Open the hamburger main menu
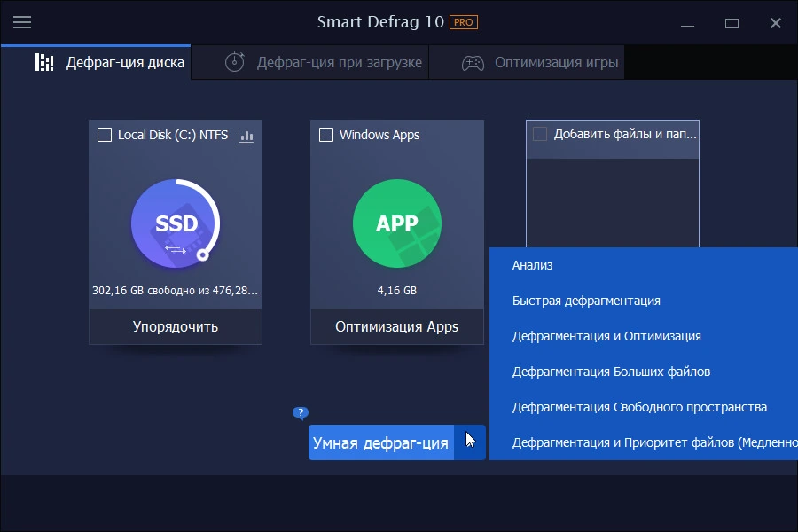 pyautogui.click(x=22, y=22)
